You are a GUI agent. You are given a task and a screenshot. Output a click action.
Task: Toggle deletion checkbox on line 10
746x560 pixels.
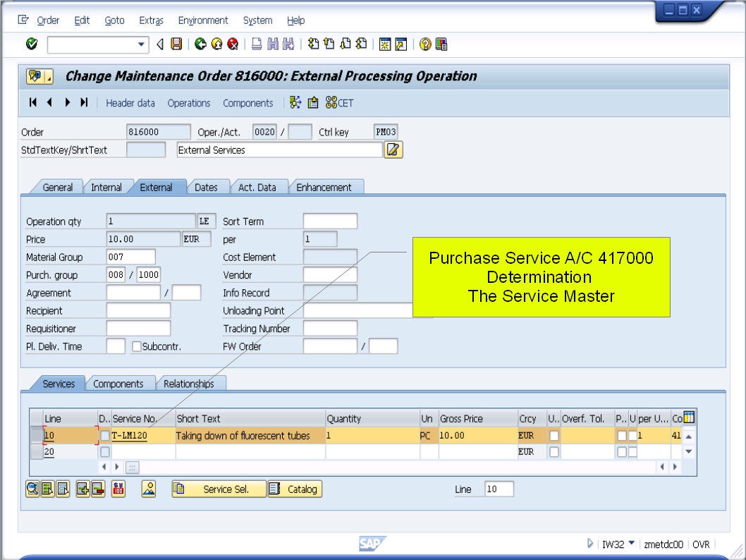click(x=105, y=435)
